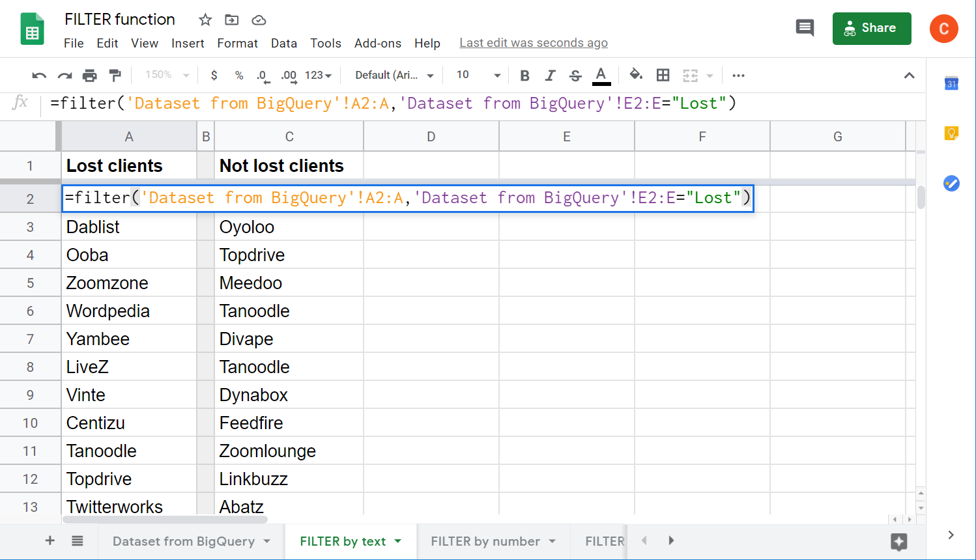This screenshot has width=976, height=560.
Task: Open Google Keep in the side panel
Action: pyautogui.click(x=951, y=133)
